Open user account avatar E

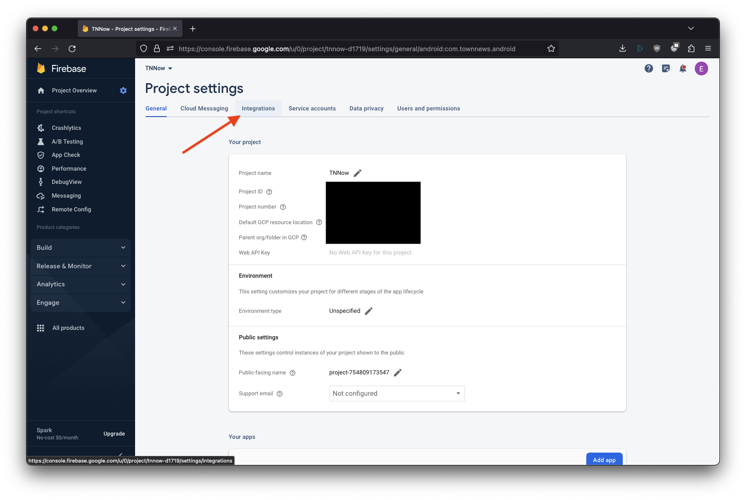701,69
